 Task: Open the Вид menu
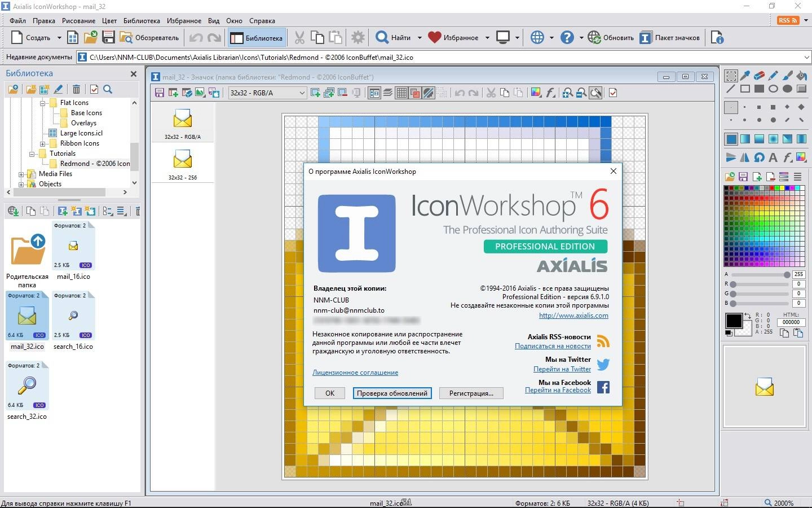[214, 21]
